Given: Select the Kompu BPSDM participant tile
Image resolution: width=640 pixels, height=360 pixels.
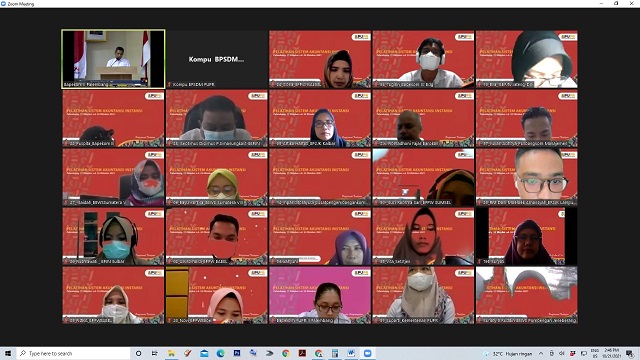Looking at the screenshot, I should [x=217, y=59].
